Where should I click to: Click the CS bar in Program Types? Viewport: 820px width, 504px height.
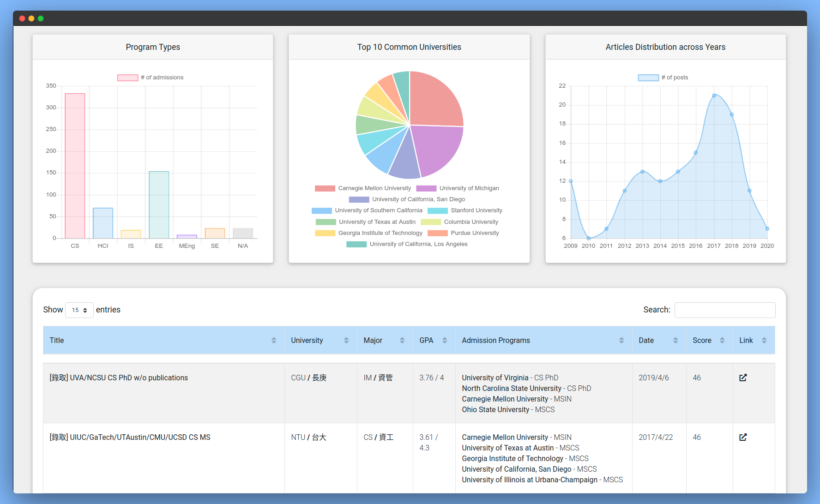pyautogui.click(x=75, y=166)
